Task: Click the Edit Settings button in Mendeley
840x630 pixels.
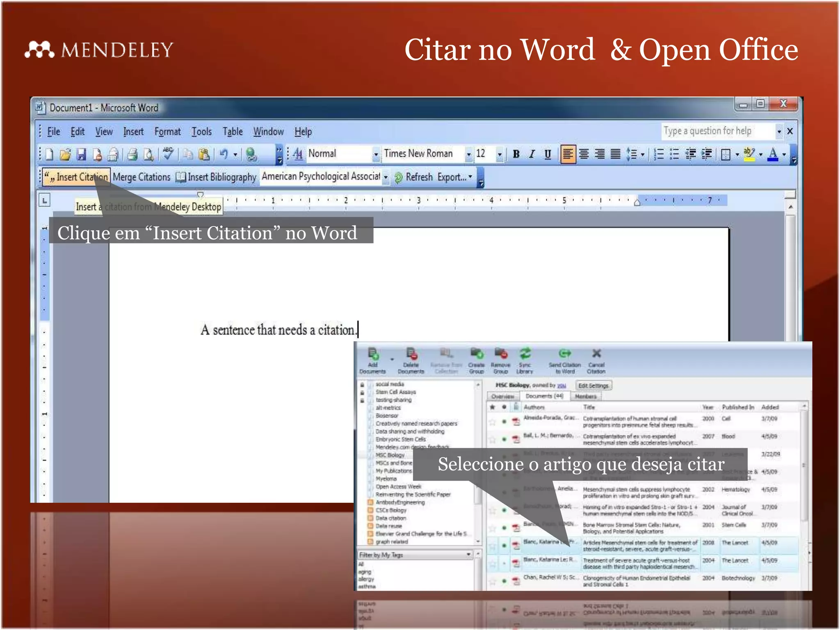Action: point(593,386)
